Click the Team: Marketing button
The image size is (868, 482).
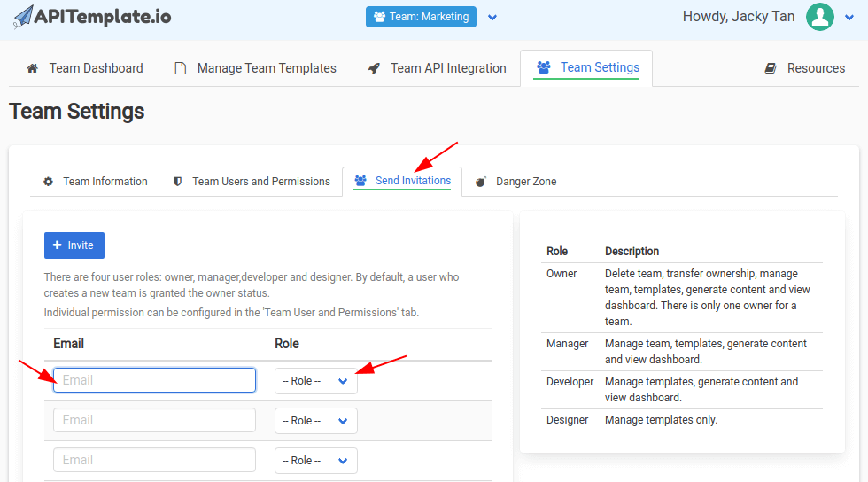pyautogui.click(x=421, y=17)
